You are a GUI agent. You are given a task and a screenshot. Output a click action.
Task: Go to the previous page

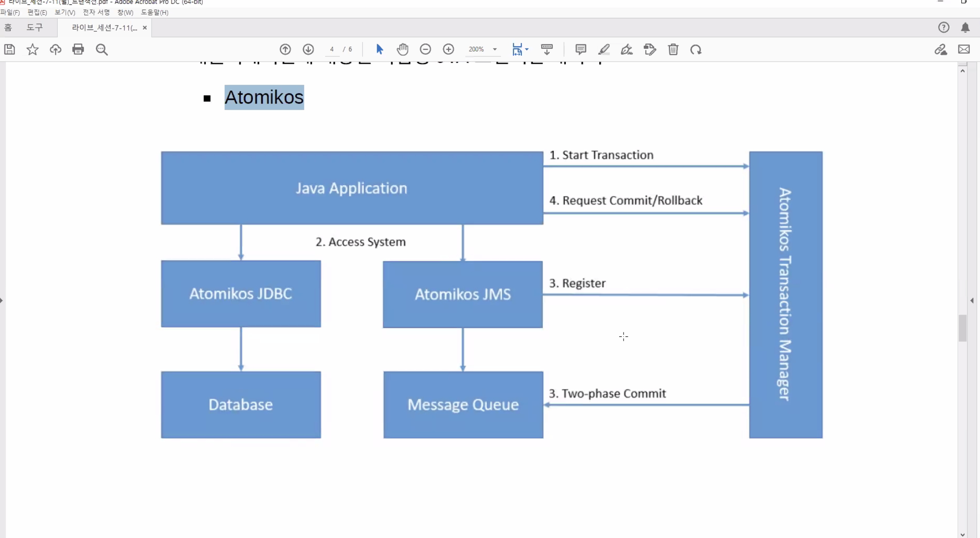tap(285, 49)
